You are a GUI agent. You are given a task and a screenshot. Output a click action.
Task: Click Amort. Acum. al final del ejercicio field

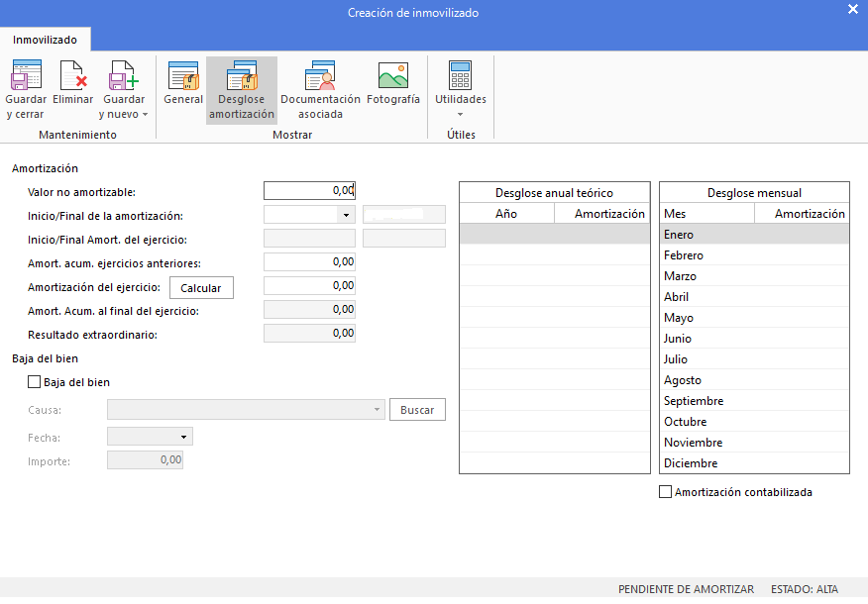click(x=309, y=310)
